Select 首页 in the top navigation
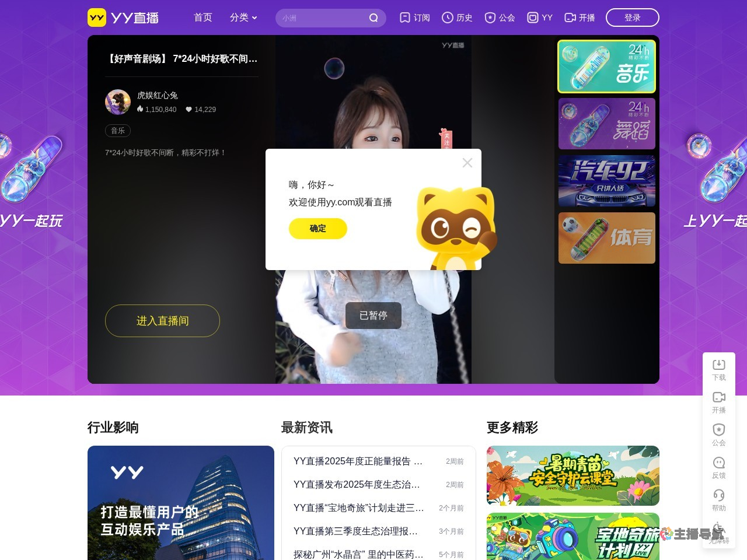 coord(203,18)
